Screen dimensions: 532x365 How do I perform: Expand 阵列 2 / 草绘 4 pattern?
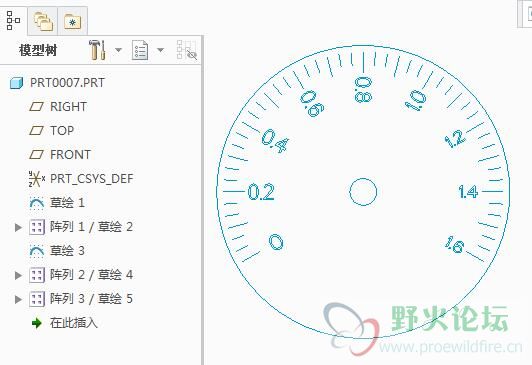pyautogui.click(x=18, y=275)
